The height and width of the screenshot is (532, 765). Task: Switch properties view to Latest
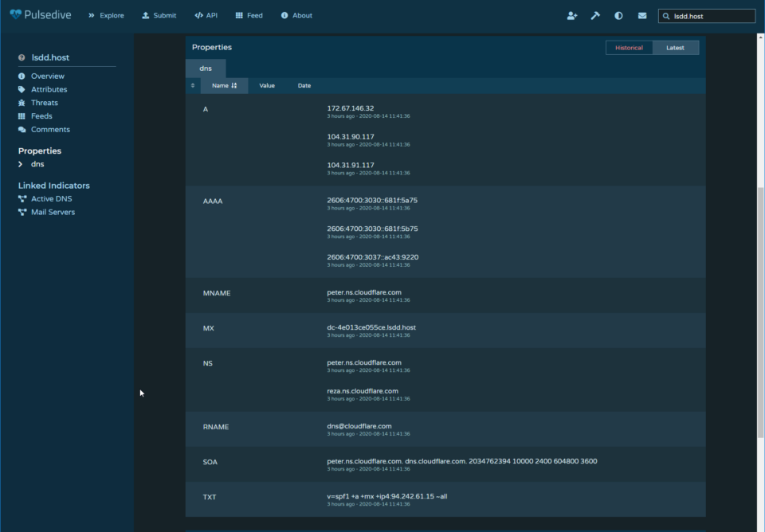(675, 48)
